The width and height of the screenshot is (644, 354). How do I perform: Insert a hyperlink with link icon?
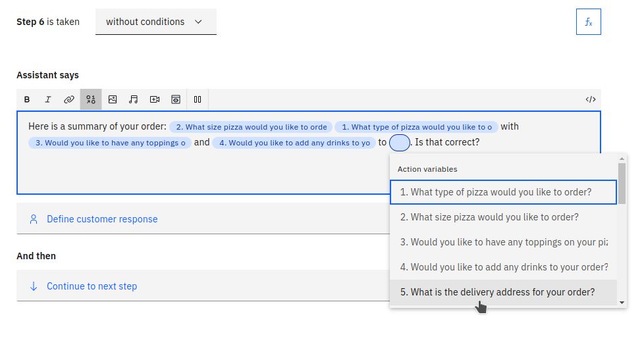[69, 99]
